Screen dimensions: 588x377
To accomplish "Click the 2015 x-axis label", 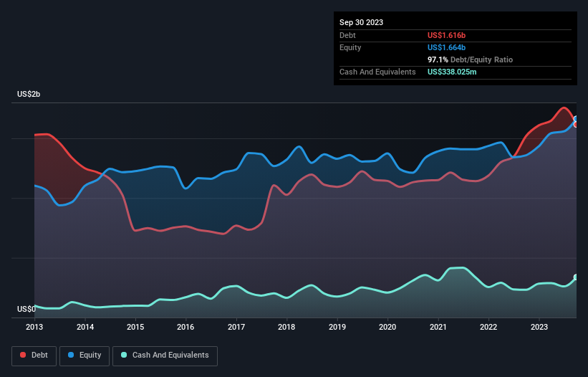I will coord(135,327).
